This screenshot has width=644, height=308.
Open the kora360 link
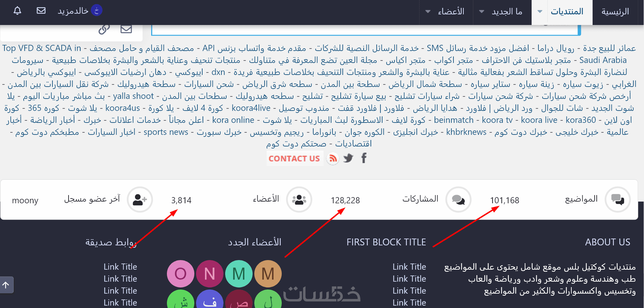coord(581,120)
